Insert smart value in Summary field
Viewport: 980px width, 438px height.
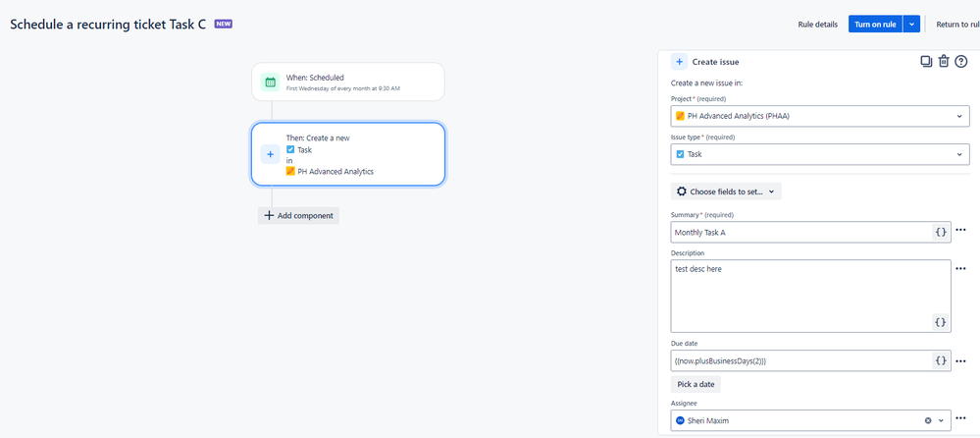pos(941,232)
